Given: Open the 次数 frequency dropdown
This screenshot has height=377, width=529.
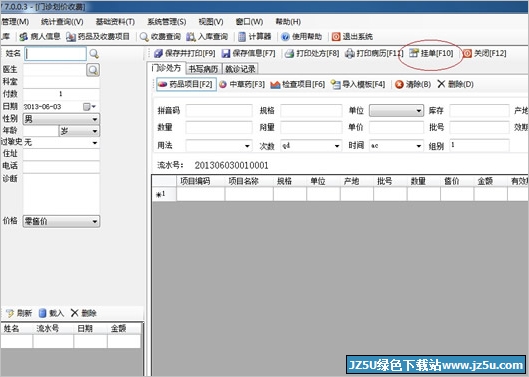Looking at the screenshot, I should [x=337, y=146].
